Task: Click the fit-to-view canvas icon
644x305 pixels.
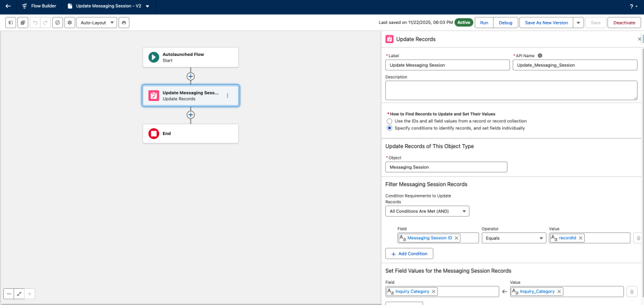Action: [x=19, y=293]
